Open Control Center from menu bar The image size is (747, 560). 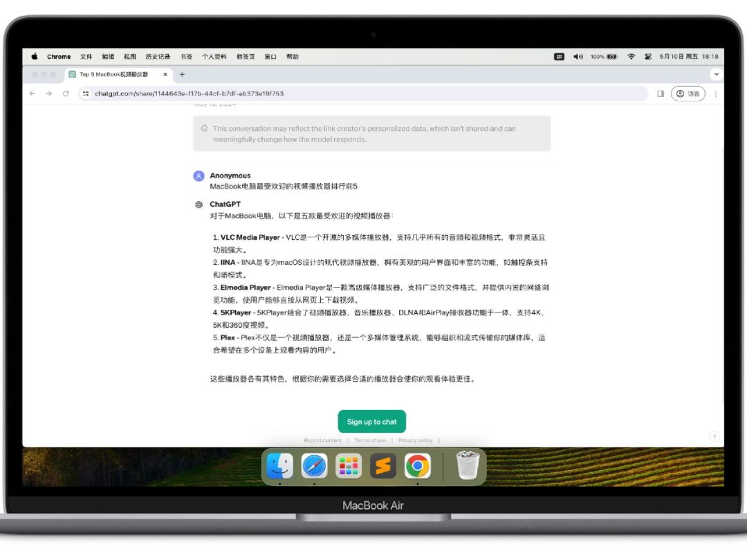point(648,57)
